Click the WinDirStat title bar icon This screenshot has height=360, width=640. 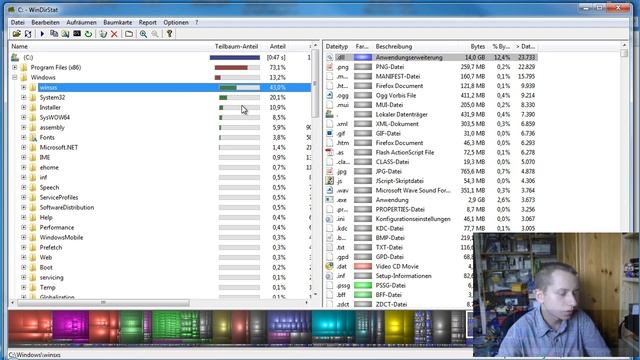tap(11, 9)
